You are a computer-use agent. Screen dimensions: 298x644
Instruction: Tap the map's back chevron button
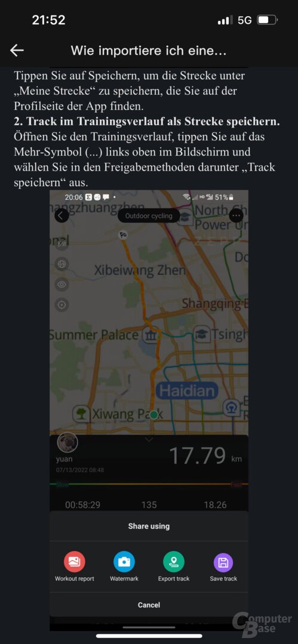(62, 215)
